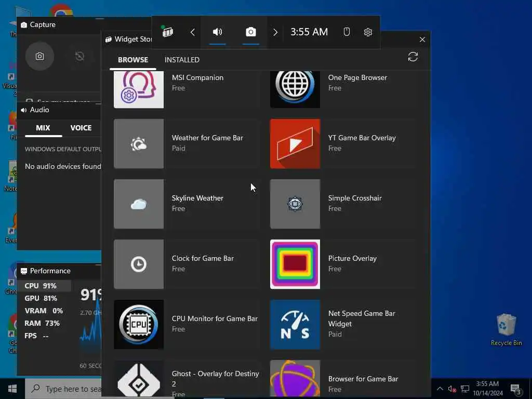The height and width of the screenshot is (399, 532).
Task: Click the muted volume tray icon
Action: 451,389
